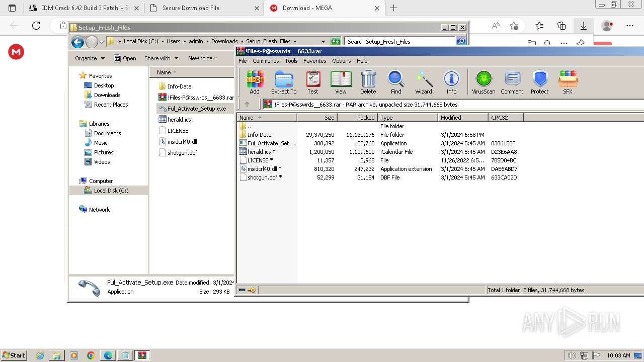Expand Downloads breadcrumb arrow in address bar
The height and width of the screenshot is (362, 644).
click(242, 42)
